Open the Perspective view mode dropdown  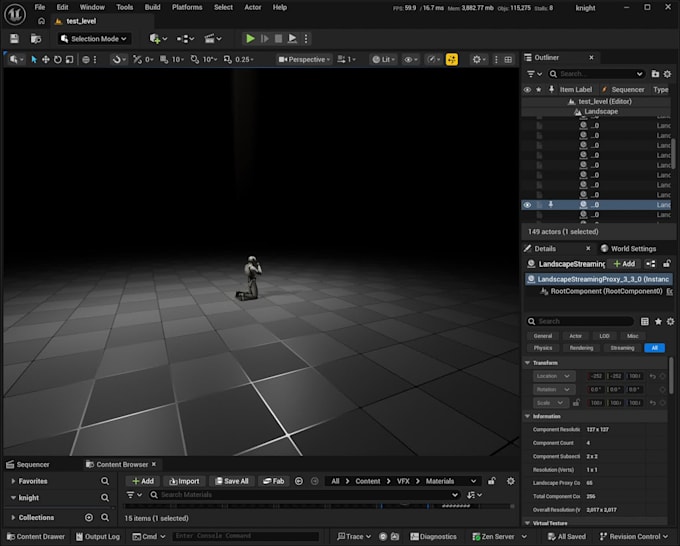(304, 59)
